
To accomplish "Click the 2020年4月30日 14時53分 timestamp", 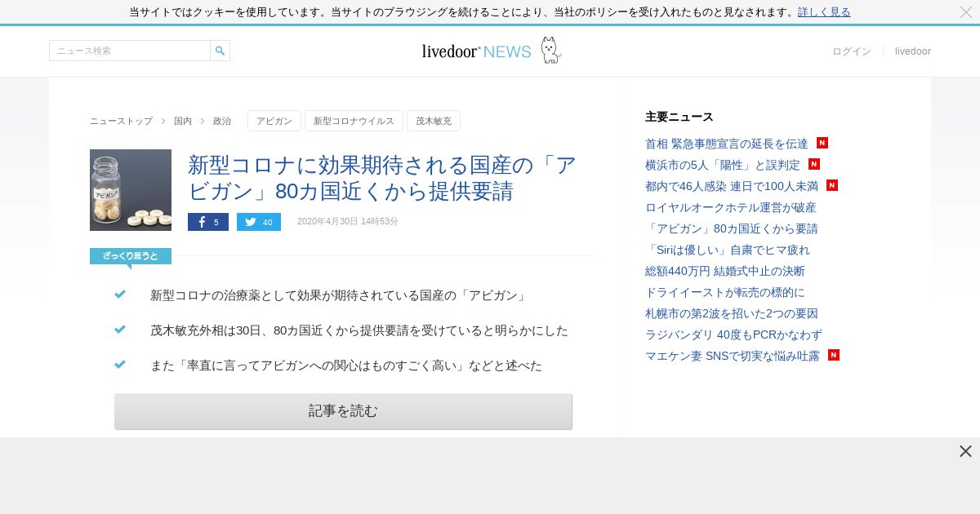I will [x=348, y=222].
